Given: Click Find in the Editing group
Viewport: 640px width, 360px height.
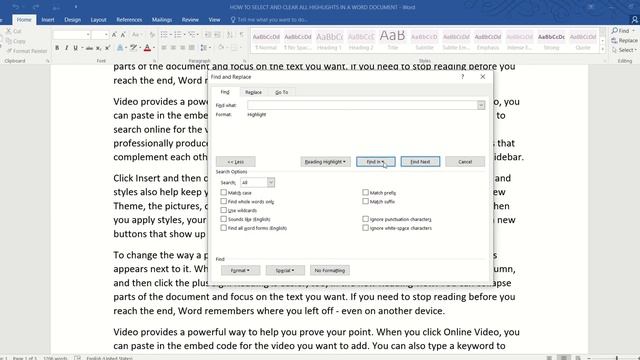Looking at the screenshot, I should pyautogui.click(x=622, y=31).
